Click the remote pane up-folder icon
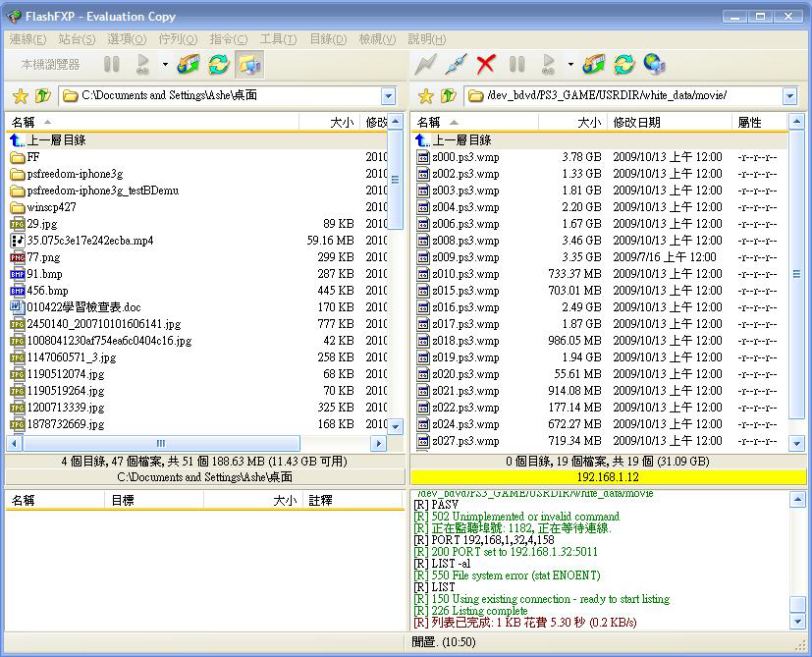812x657 pixels. tap(449, 96)
